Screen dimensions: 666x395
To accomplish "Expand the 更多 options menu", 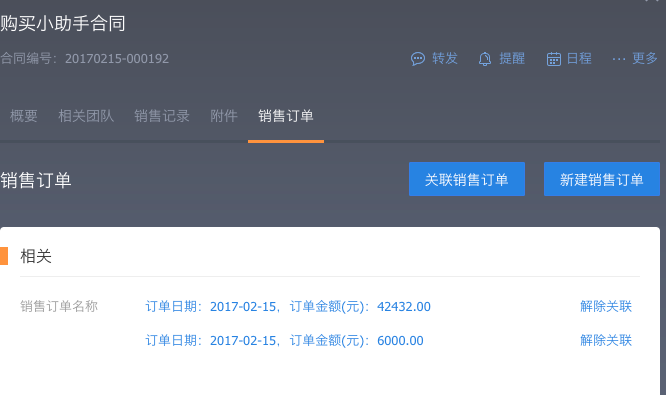I will point(645,58).
